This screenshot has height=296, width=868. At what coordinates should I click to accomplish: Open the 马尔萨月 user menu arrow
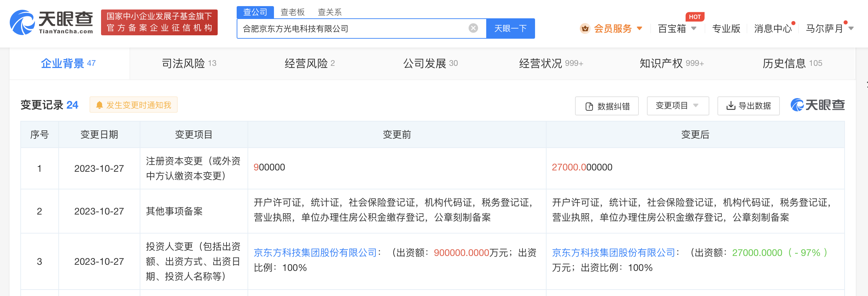pyautogui.click(x=851, y=29)
